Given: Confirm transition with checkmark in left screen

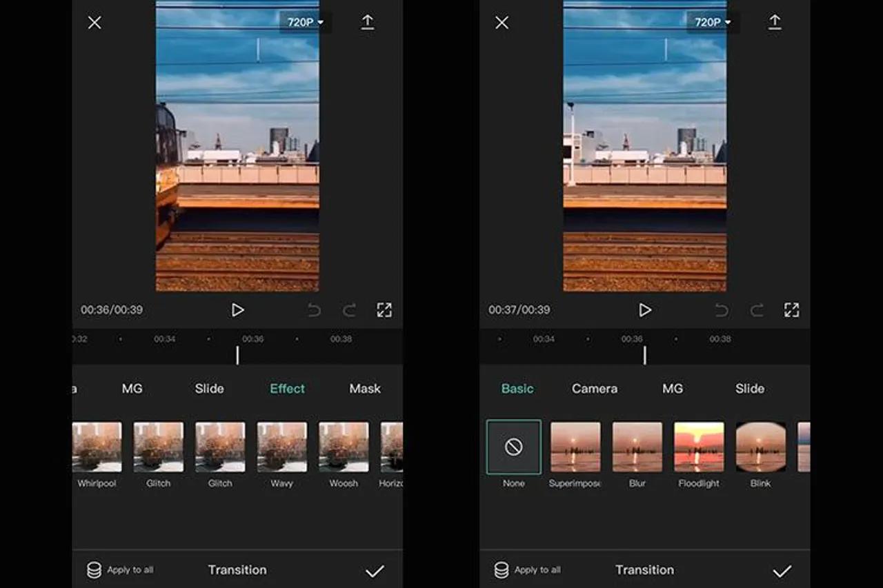Looking at the screenshot, I should [x=375, y=571].
